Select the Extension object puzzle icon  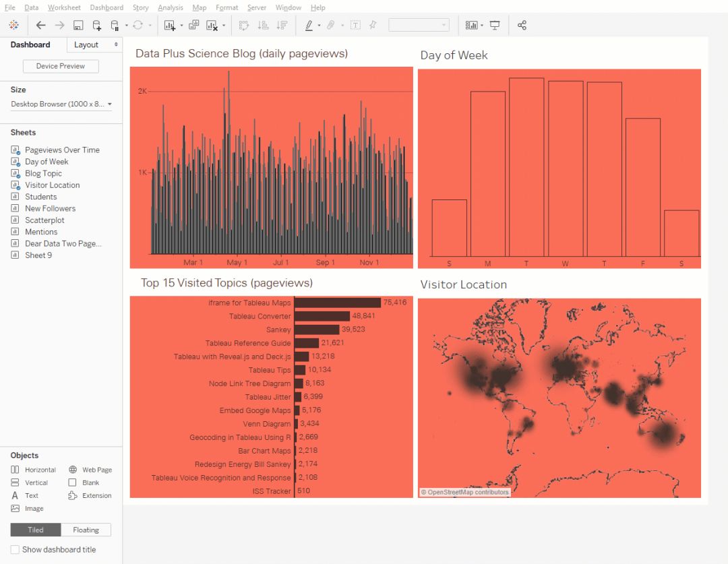72,495
